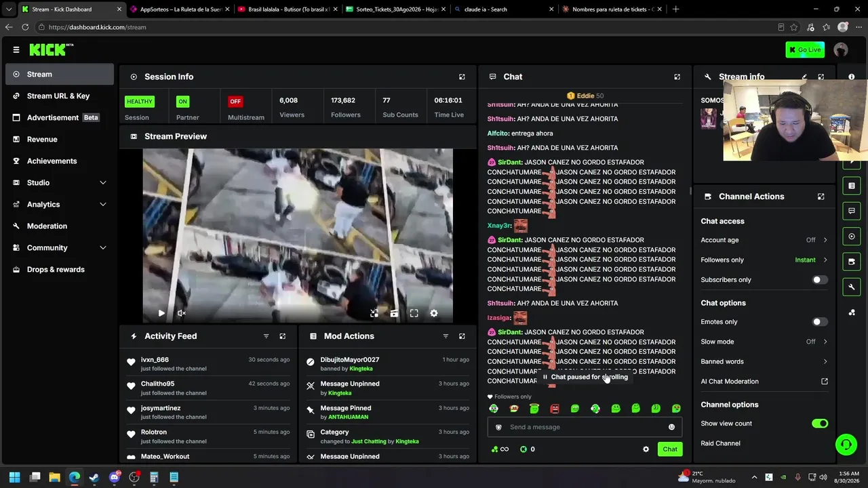Image resolution: width=868 pixels, height=488 pixels.
Task: Open Stream URL & Key page
Action: pos(60,96)
